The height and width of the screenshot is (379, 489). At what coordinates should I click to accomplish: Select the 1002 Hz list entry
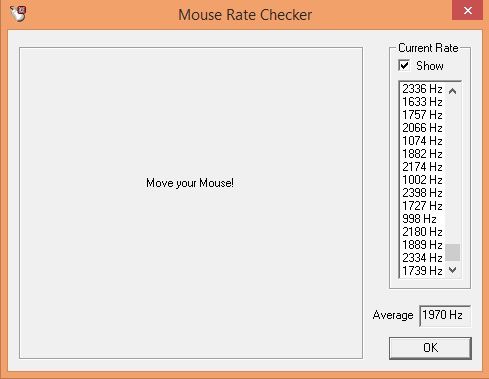click(x=422, y=180)
